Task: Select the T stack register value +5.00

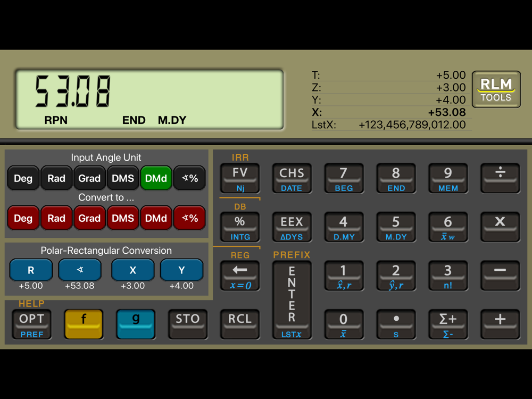Action: point(451,75)
